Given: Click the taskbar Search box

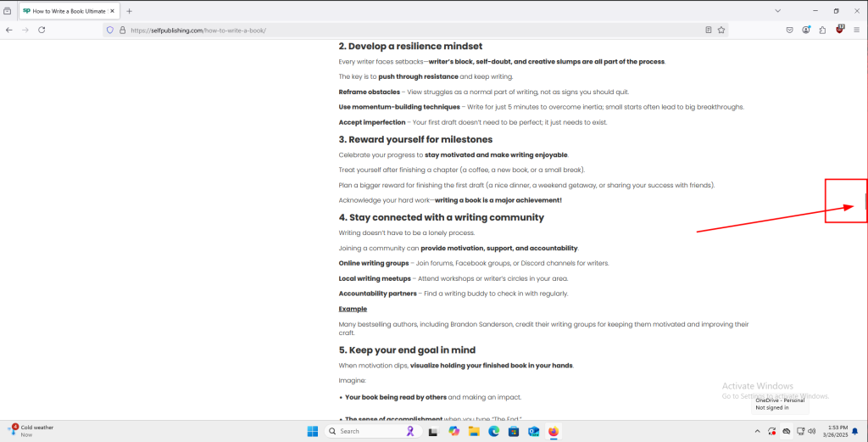Looking at the screenshot, I should point(373,431).
